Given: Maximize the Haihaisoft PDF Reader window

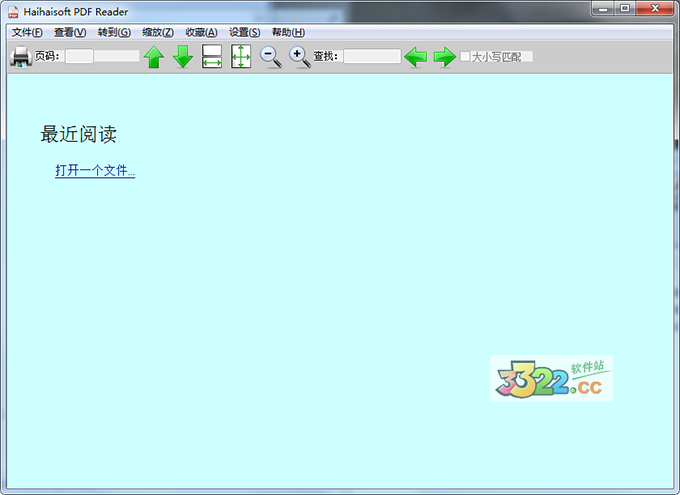Looking at the screenshot, I should [x=625, y=9].
